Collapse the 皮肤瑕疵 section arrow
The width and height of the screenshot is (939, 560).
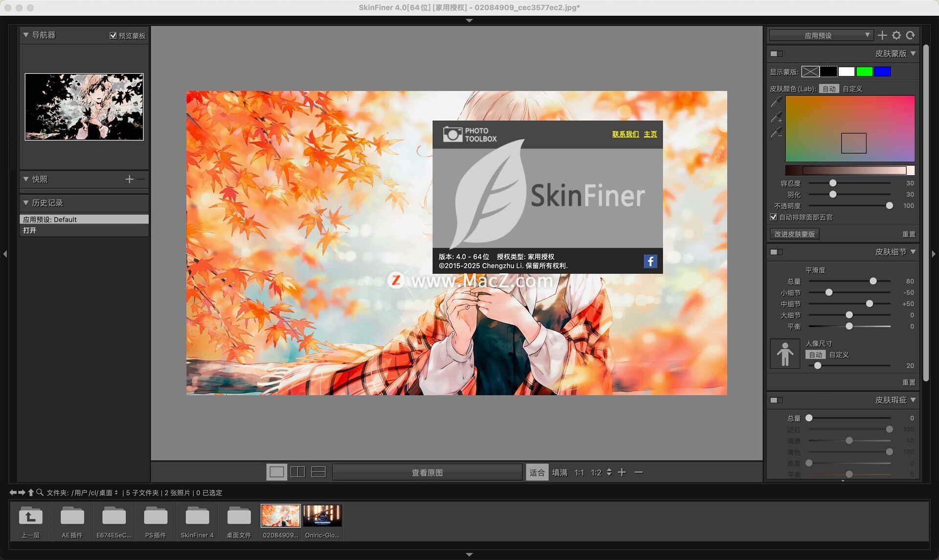point(913,401)
